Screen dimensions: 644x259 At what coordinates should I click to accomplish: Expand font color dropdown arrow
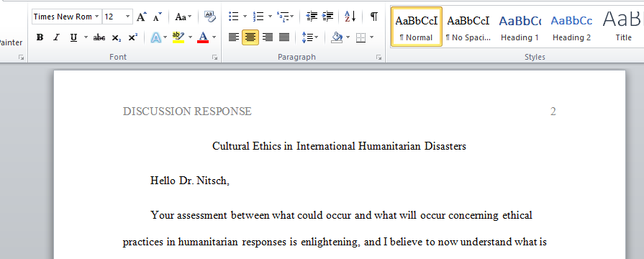pos(214,37)
